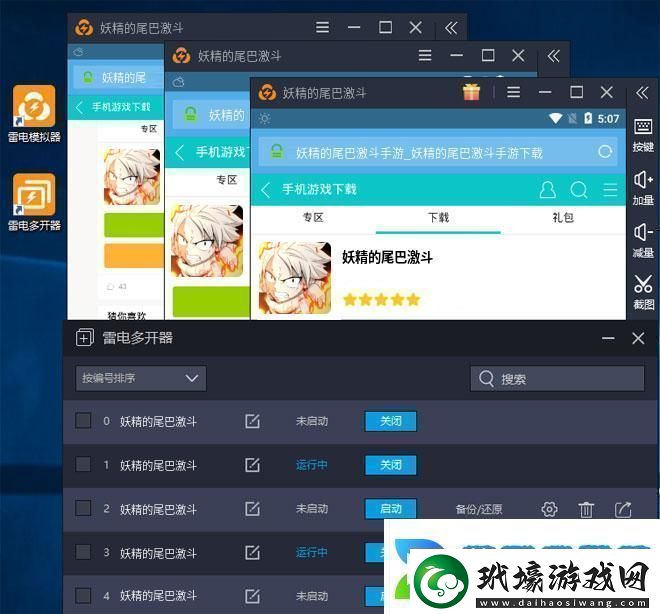Click the create-shortcut export icon for instance 2
Viewport: 660px width, 614px height.
(x=623, y=509)
